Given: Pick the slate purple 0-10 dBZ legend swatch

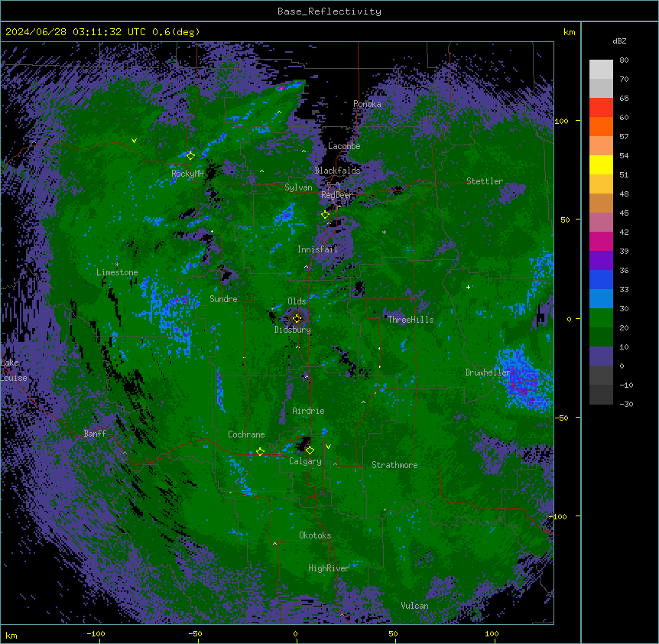Looking at the screenshot, I should coord(601,356).
